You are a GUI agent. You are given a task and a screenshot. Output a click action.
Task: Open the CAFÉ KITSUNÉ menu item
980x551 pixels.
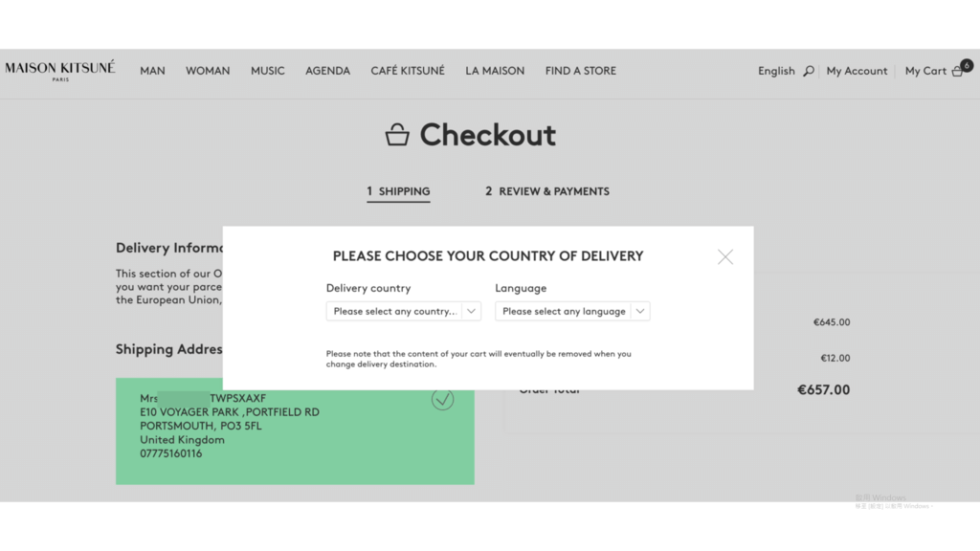pyautogui.click(x=408, y=71)
